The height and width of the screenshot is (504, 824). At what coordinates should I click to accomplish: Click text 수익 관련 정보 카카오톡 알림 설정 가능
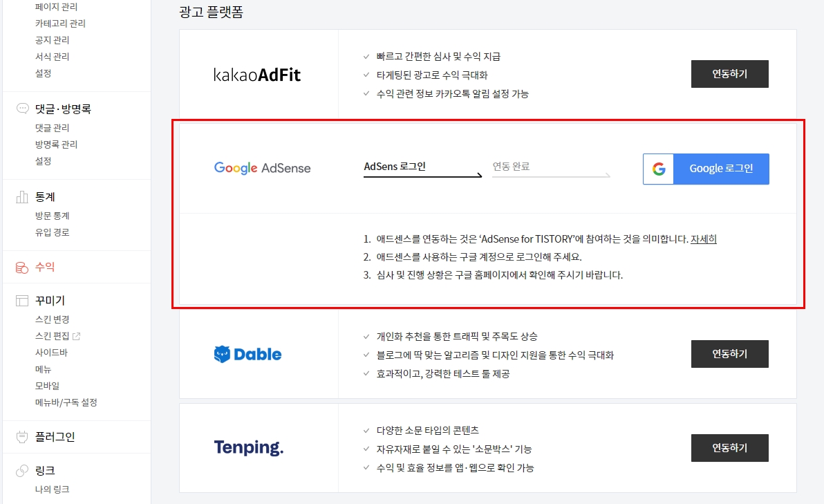coord(453,94)
